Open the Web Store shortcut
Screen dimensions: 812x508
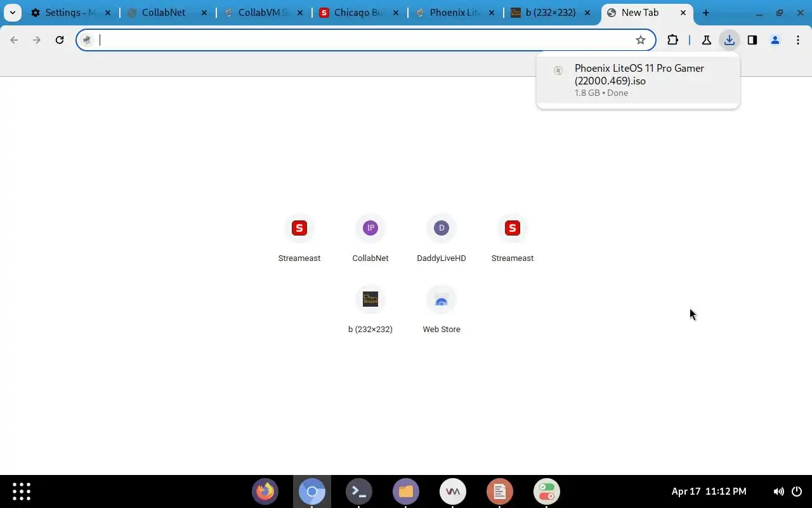click(442, 309)
